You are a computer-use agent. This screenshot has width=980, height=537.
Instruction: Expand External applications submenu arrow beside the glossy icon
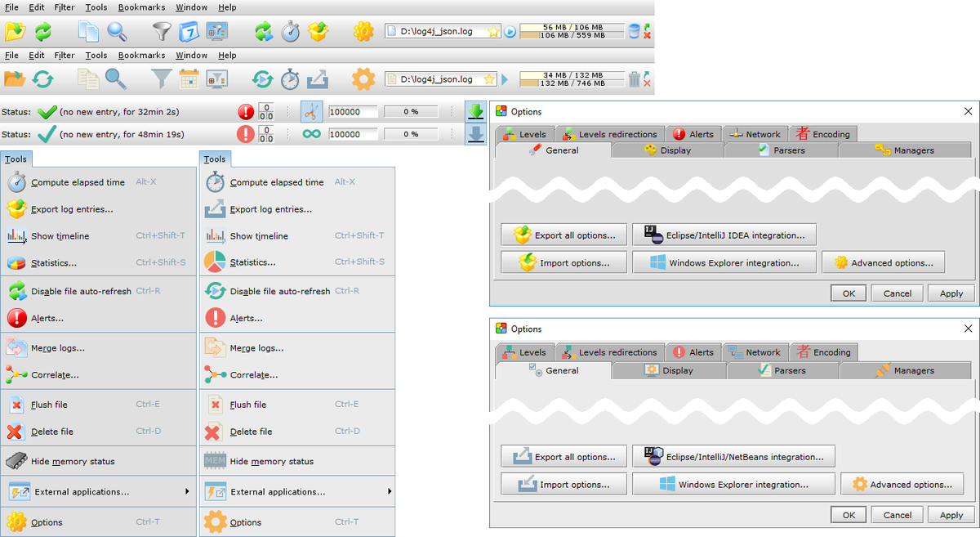(187, 491)
